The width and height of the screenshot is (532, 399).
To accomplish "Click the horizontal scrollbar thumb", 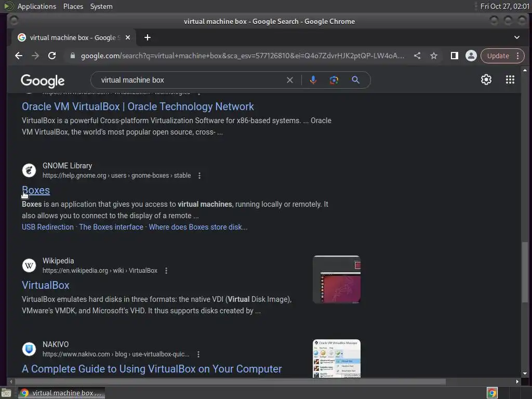I will [x=230, y=382].
